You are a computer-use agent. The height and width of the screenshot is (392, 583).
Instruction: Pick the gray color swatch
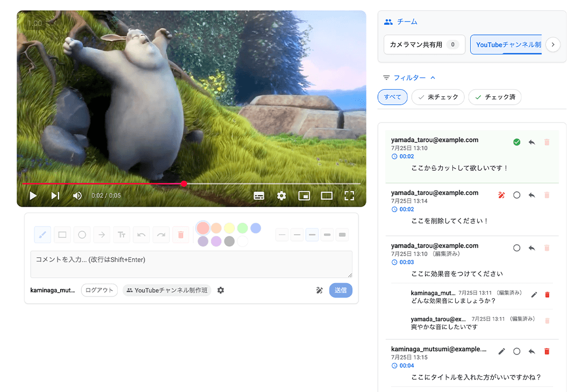click(229, 241)
